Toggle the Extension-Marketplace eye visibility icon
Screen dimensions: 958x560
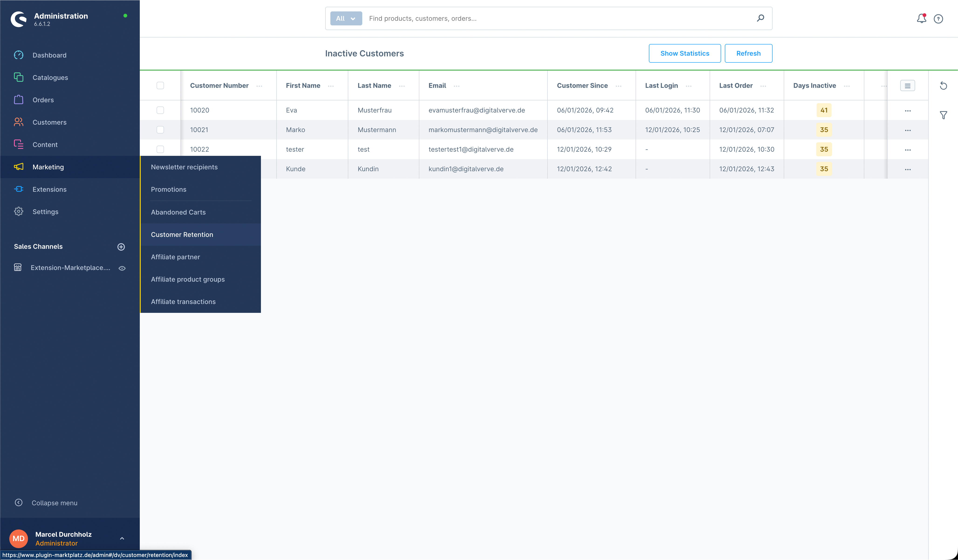click(122, 268)
